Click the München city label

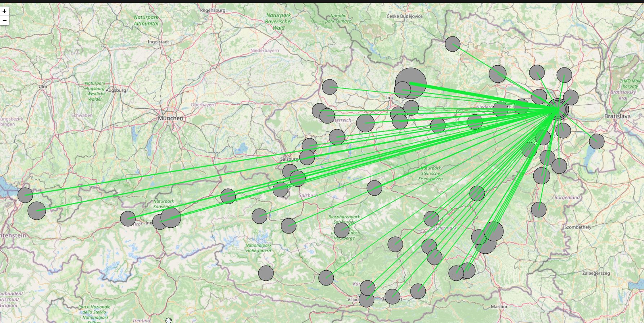170,118
